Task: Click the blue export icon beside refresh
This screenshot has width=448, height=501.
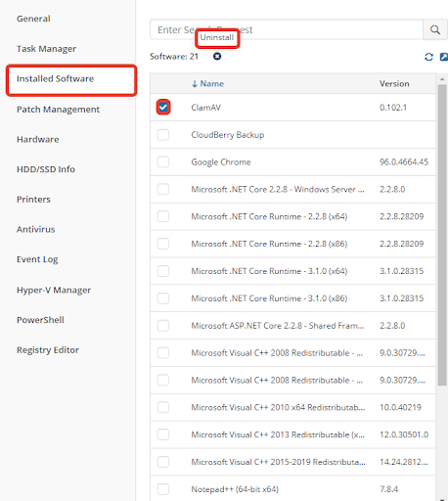Action: point(444,57)
